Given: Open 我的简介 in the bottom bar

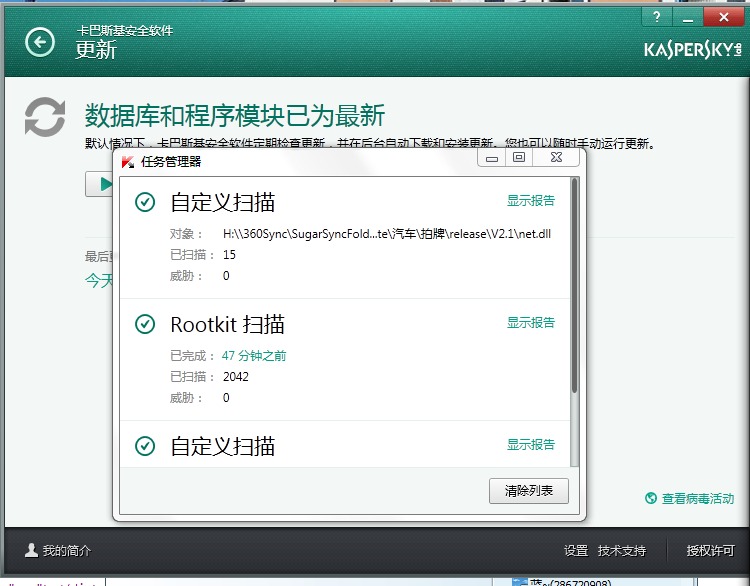Looking at the screenshot, I should click(x=67, y=551).
